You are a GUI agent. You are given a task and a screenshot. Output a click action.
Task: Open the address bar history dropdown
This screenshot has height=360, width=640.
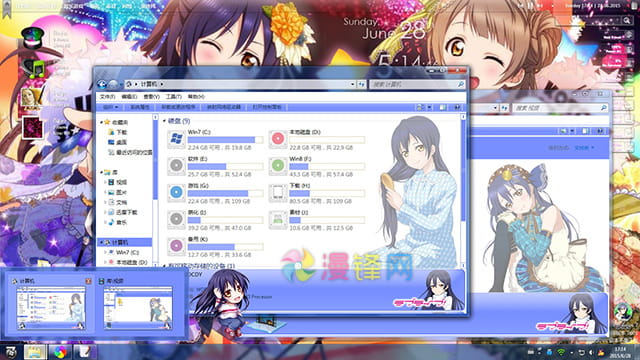352,84
